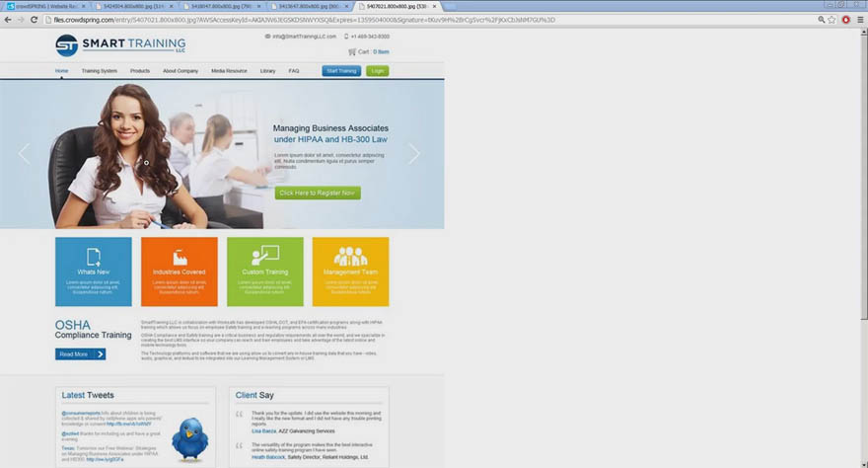The image size is (868, 468).
Task: Click the blue Start Training button
Action: (341, 71)
